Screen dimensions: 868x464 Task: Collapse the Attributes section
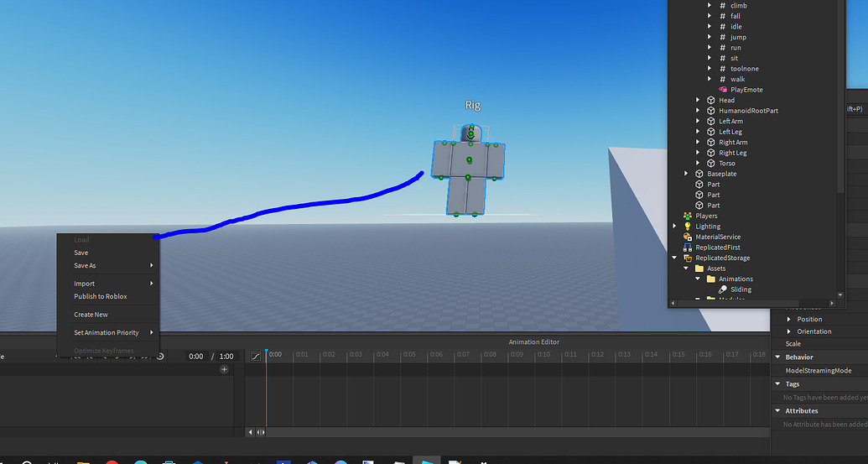click(x=777, y=411)
